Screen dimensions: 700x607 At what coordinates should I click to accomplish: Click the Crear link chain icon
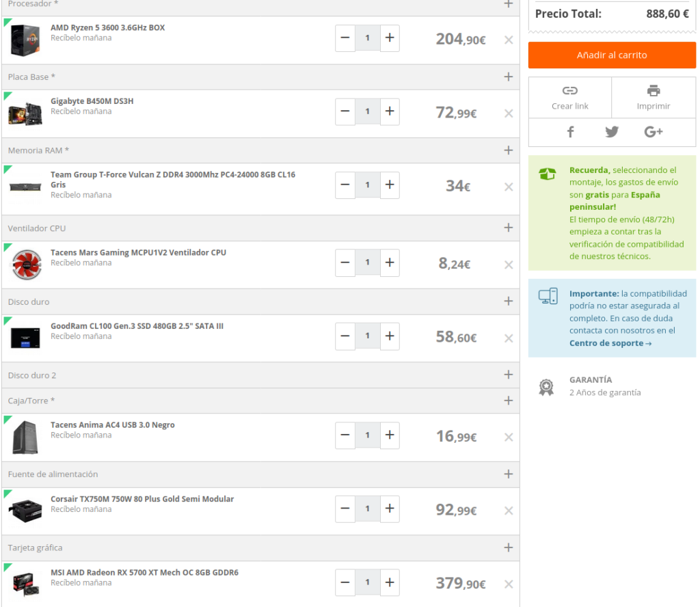pos(569,91)
